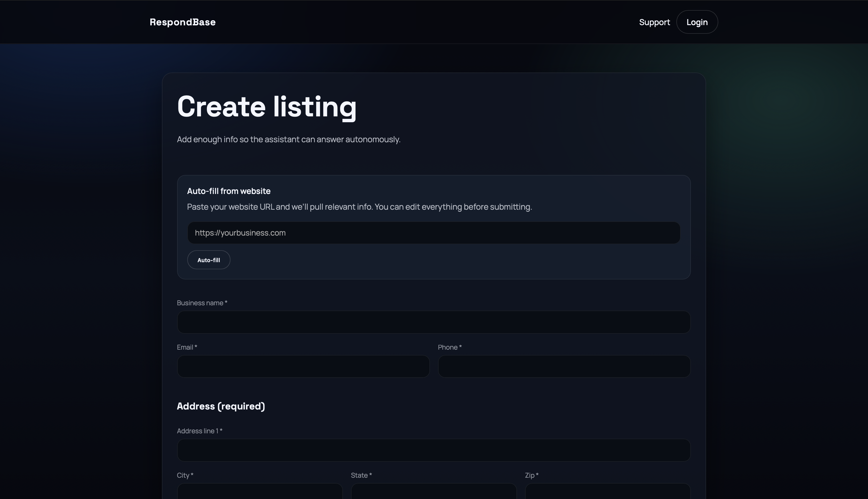Open the Support page
The image size is (868, 499).
click(x=654, y=22)
